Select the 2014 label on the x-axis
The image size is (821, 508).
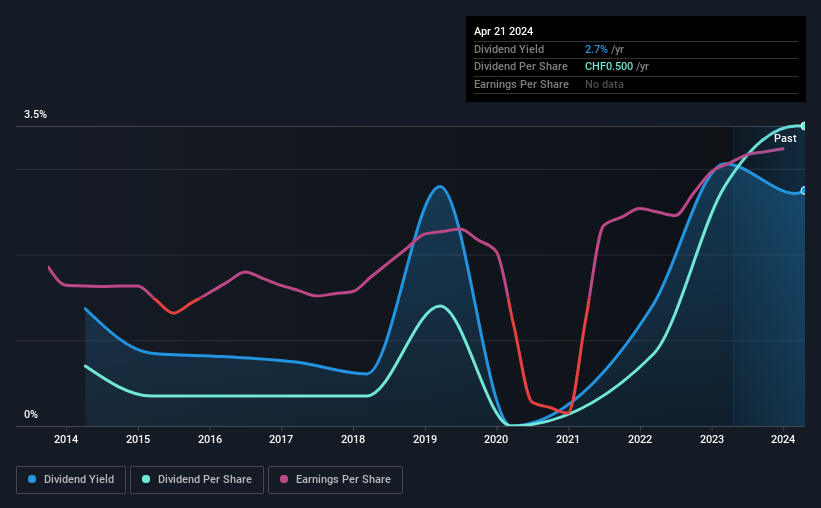(x=66, y=439)
